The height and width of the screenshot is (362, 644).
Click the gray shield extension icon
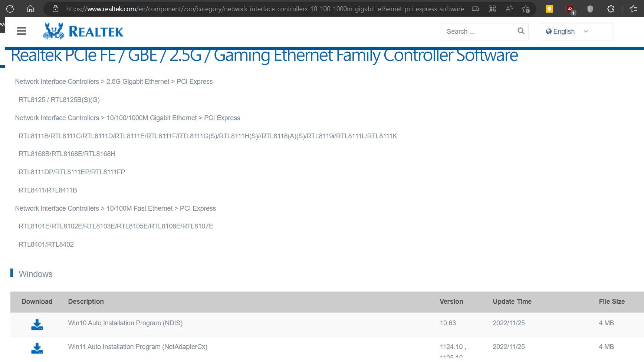click(590, 9)
